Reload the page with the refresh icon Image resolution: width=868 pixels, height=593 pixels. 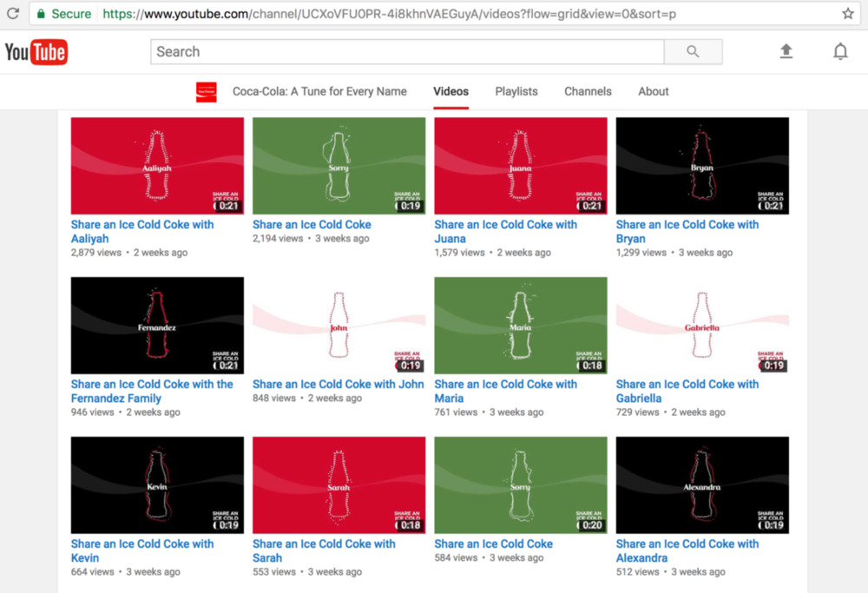click(x=13, y=13)
